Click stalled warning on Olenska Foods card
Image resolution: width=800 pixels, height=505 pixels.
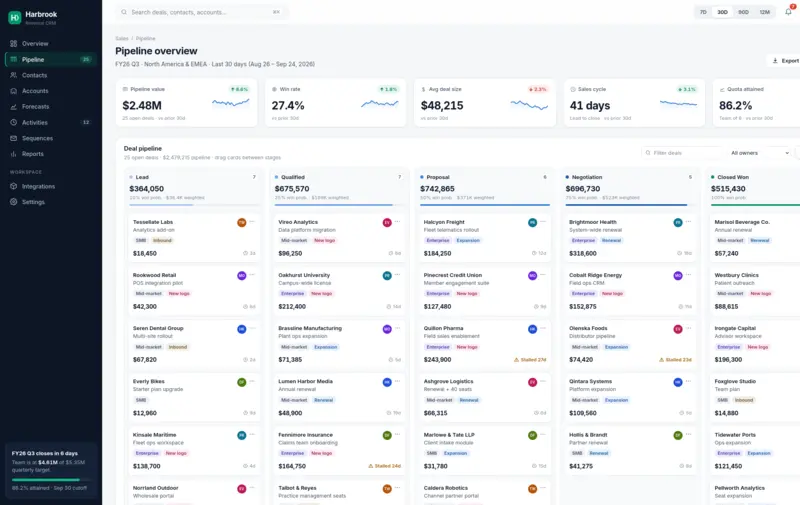click(676, 360)
